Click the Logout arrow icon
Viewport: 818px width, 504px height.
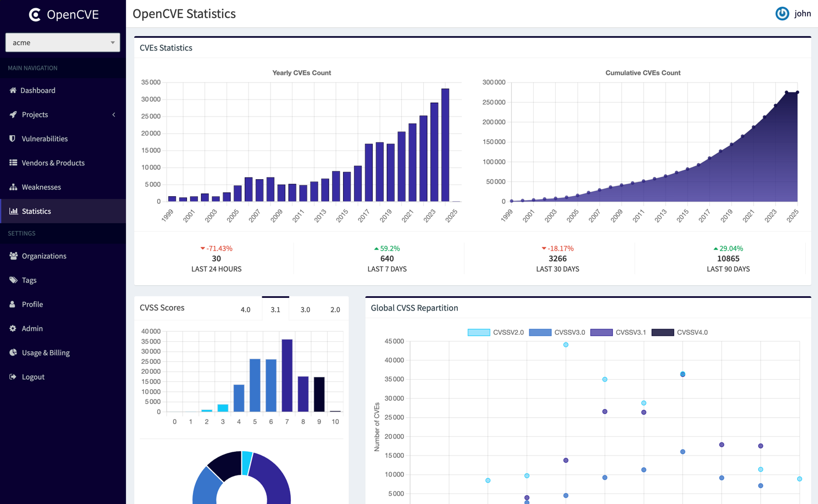point(13,376)
